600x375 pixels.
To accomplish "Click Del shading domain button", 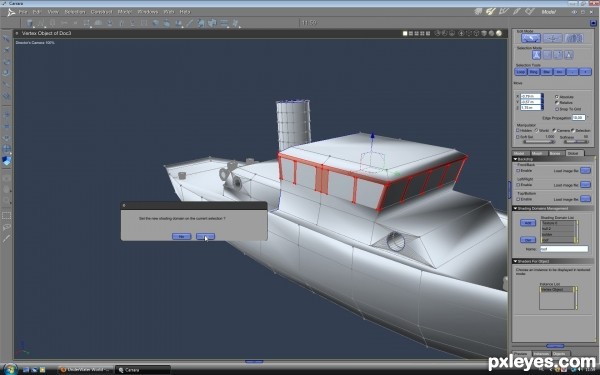I will tap(528, 240).
